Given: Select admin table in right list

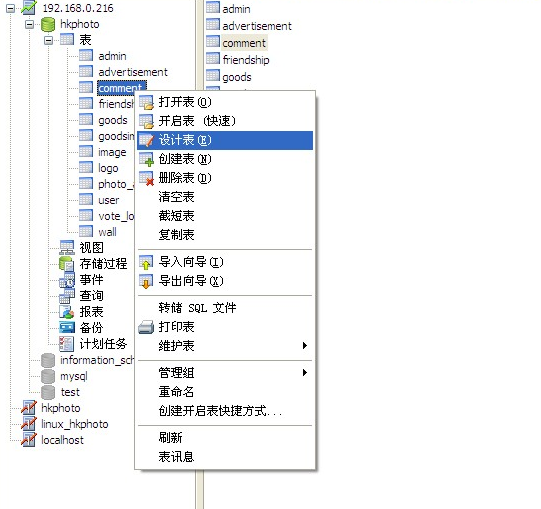Looking at the screenshot, I should [236, 9].
